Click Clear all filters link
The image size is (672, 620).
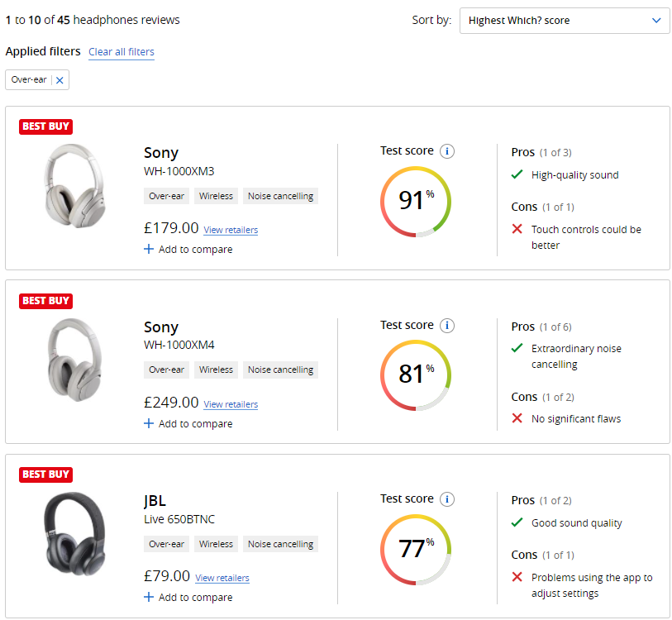coord(122,52)
